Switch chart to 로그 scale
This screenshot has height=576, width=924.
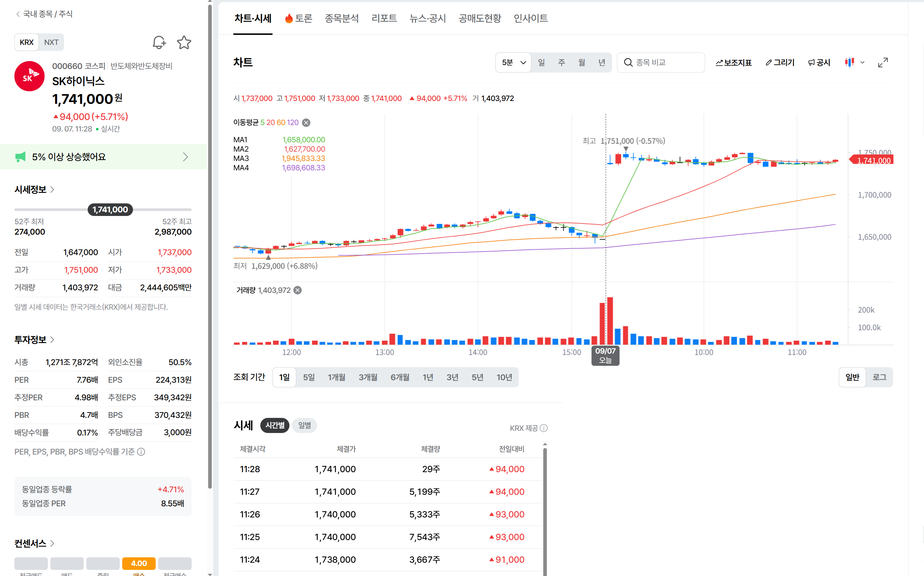tap(879, 377)
